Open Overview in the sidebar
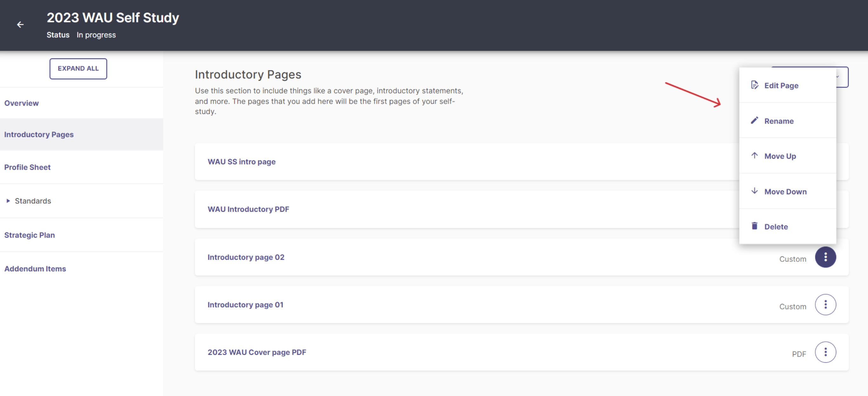The width and height of the screenshot is (868, 396). (82, 103)
